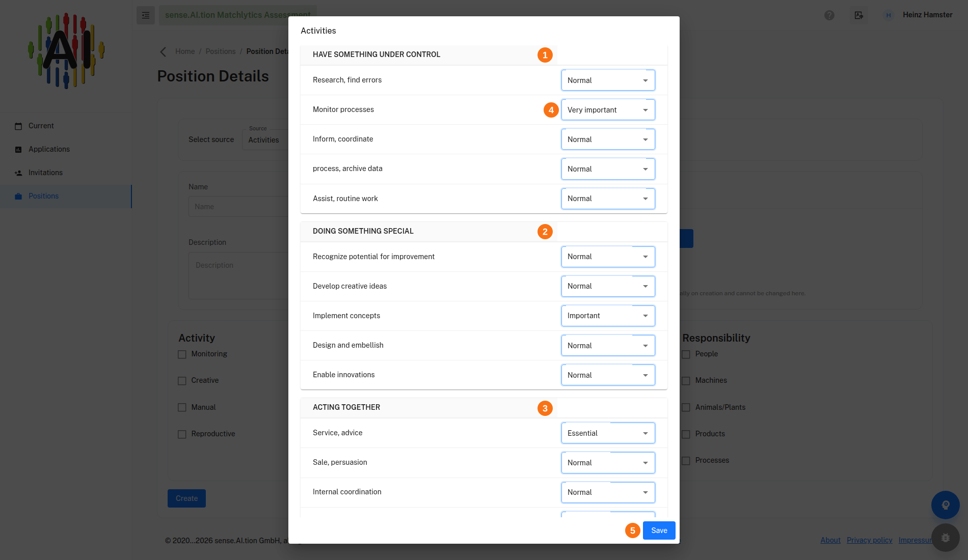
Task: Check the Monitoring activity checkbox
Action: (182, 354)
